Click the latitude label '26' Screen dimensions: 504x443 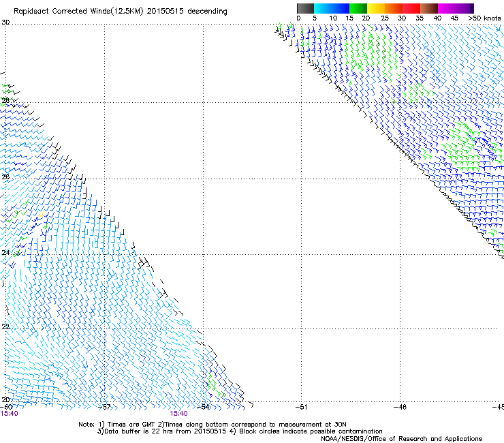pos(5,177)
